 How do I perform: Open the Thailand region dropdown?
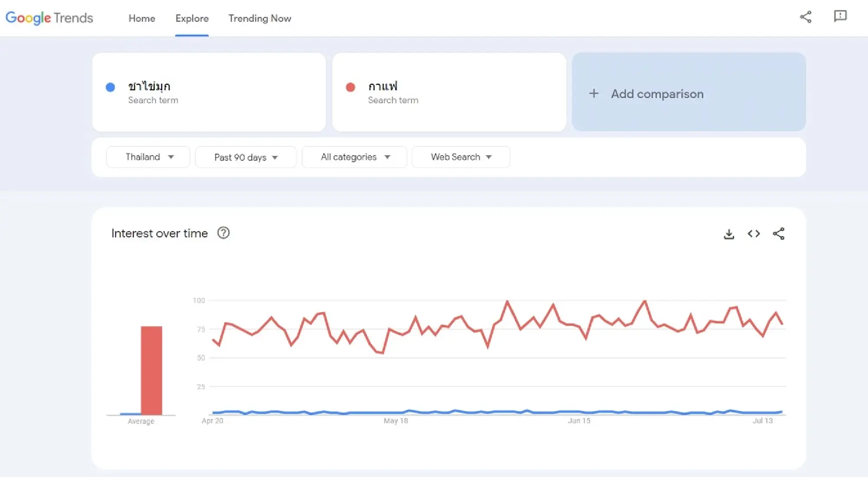click(x=148, y=157)
